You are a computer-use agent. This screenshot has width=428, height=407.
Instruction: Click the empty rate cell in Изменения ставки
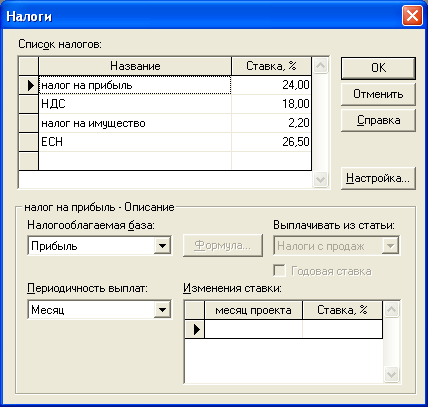(x=342, y=329)
